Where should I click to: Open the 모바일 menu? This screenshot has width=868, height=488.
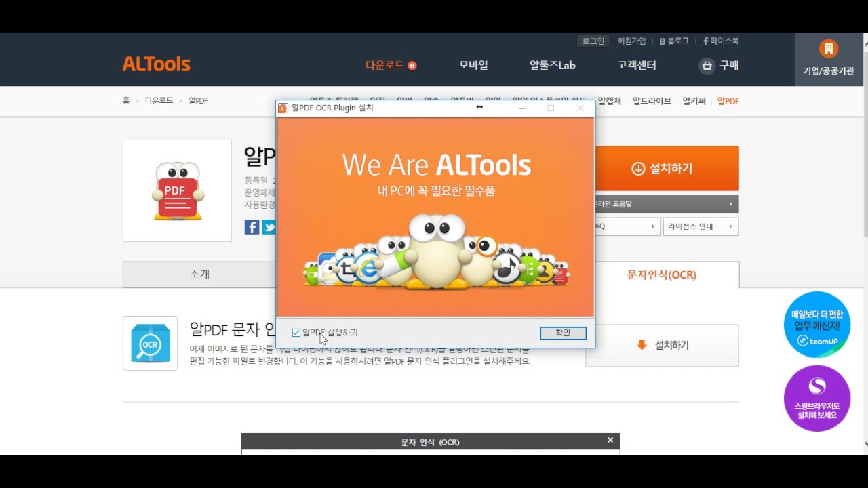tap(473, 65)
